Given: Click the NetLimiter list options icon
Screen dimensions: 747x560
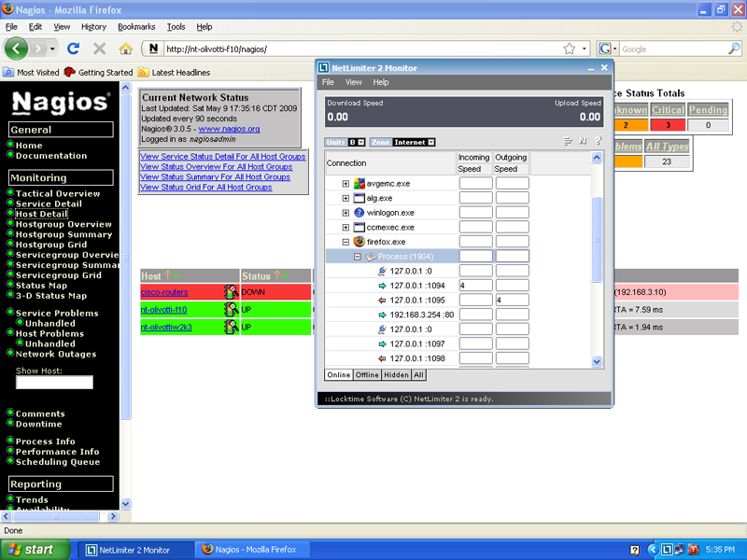Looking at the screenshot, I should (x=568, y=141).
